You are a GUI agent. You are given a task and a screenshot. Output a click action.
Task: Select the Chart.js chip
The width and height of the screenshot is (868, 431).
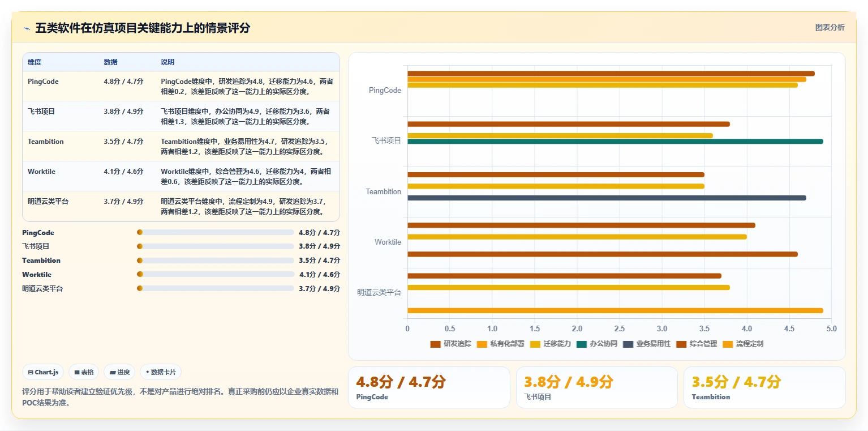pos(44,372)
